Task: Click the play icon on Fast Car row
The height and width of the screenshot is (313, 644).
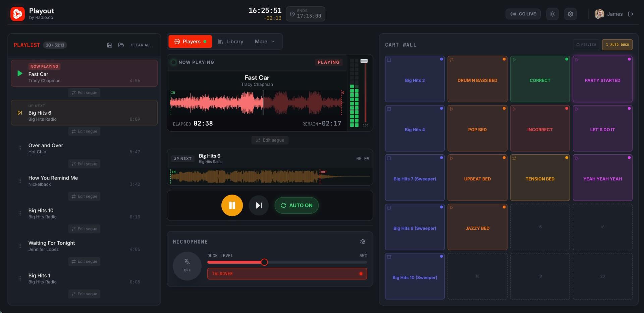Action: pos(20,73)
